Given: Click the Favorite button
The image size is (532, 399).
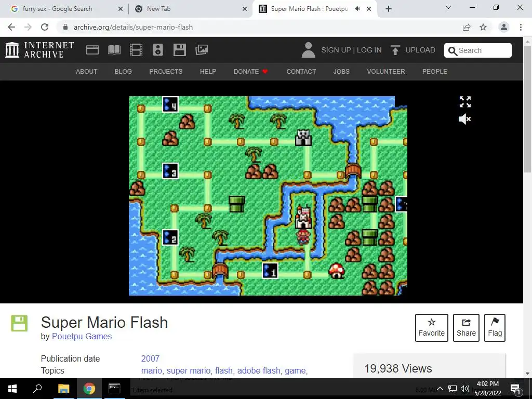Looking at the screenshot, I should pyautogui.click(x=432, y=328).
